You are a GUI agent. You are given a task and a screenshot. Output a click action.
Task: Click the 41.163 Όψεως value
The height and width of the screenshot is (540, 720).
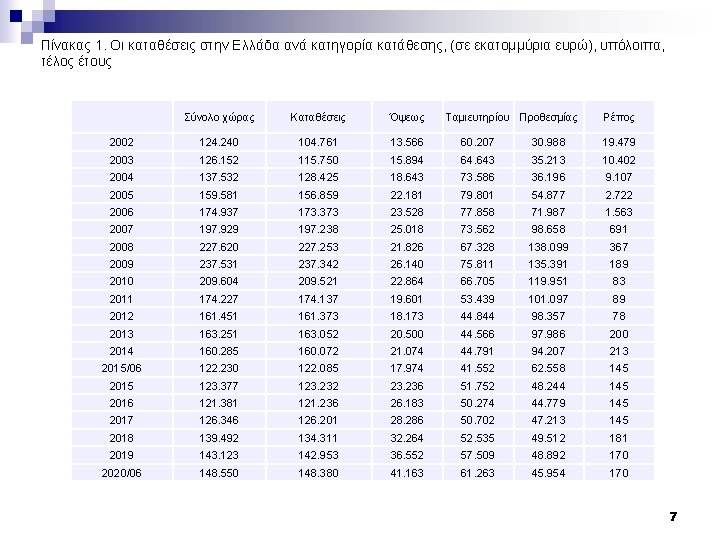tap(406, 473)
